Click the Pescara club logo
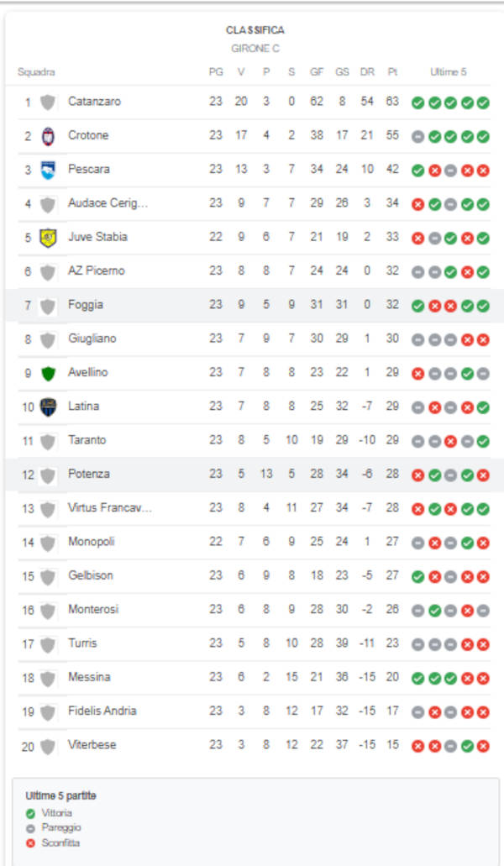 pyautogui.click(x=48, y=170)
